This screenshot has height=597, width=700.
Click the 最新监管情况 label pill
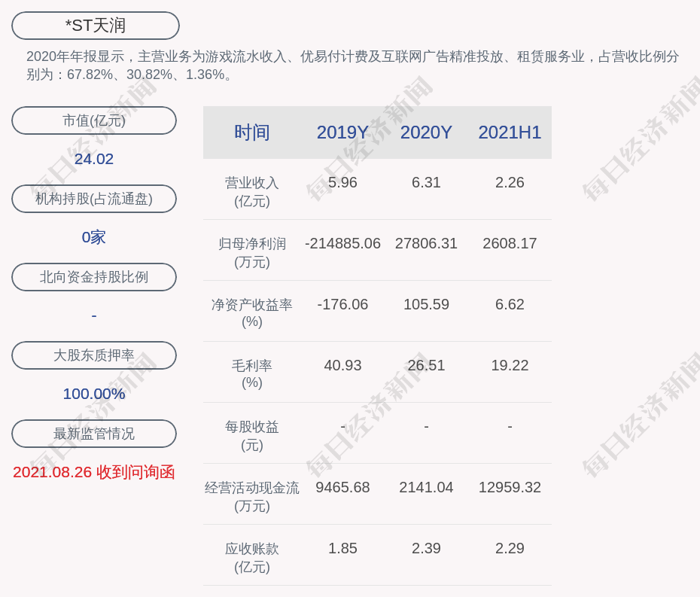point(94,434)
